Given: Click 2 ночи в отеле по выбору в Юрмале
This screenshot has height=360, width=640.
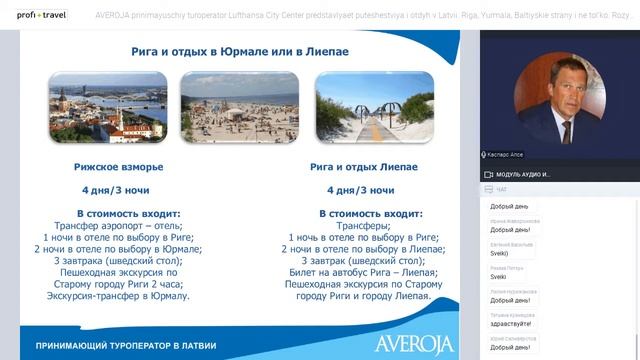Looking at the screenshot, I should tap(118, 249).
